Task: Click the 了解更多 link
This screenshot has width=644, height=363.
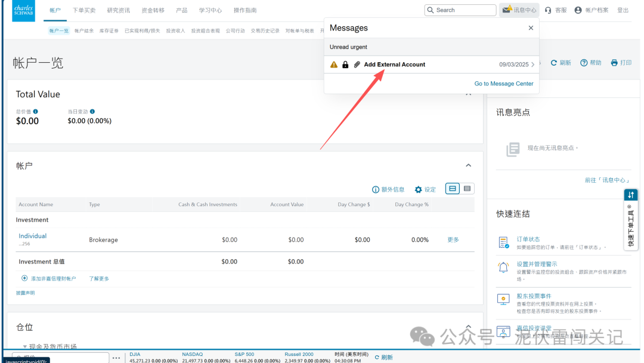Action: pyautogui.click(x=99, y=278)
